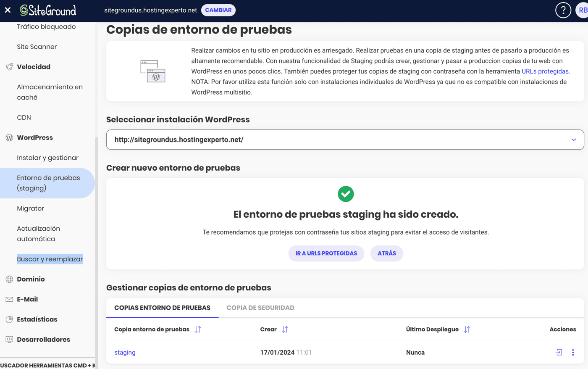Open Buscar y reemplazar
588x369 pixels.
coord(50,259)
